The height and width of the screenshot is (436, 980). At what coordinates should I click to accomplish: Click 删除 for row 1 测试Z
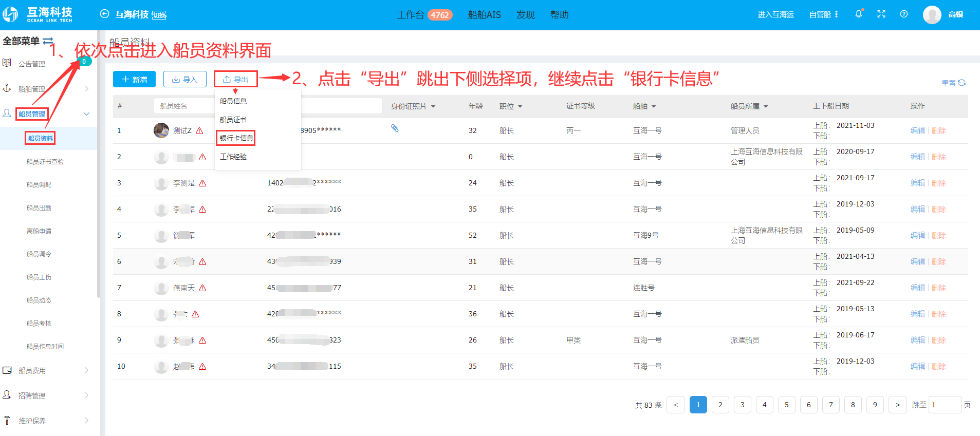pos(938,130)
